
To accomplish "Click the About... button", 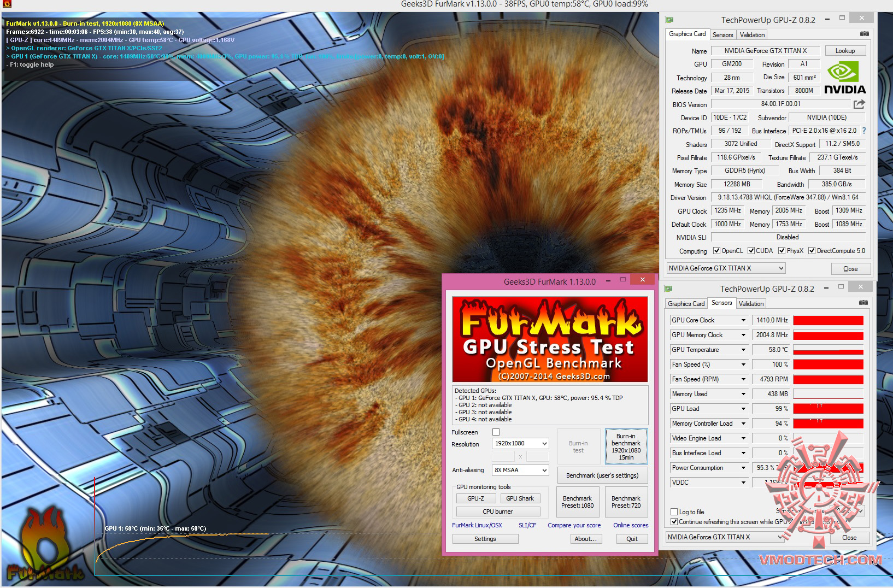I will [x=586, y=539].
